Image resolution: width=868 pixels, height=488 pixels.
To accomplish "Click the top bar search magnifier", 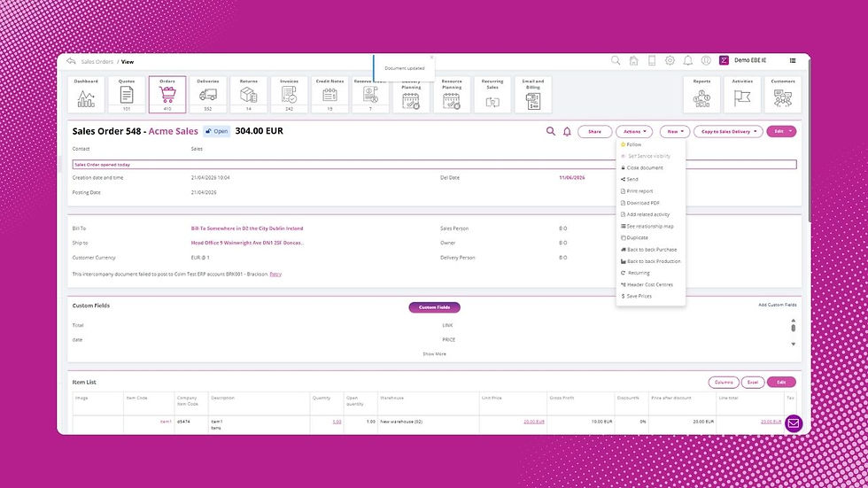I will click(616, 60).
